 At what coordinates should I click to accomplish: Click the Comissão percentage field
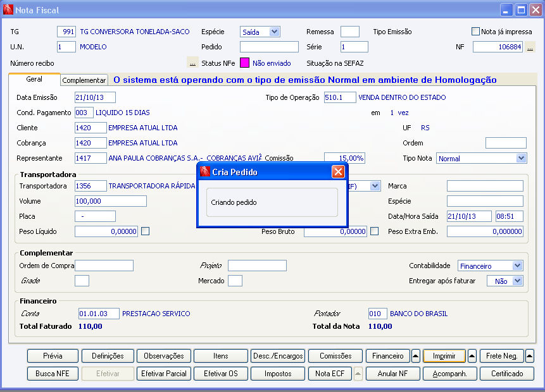[x=344, y=157]
